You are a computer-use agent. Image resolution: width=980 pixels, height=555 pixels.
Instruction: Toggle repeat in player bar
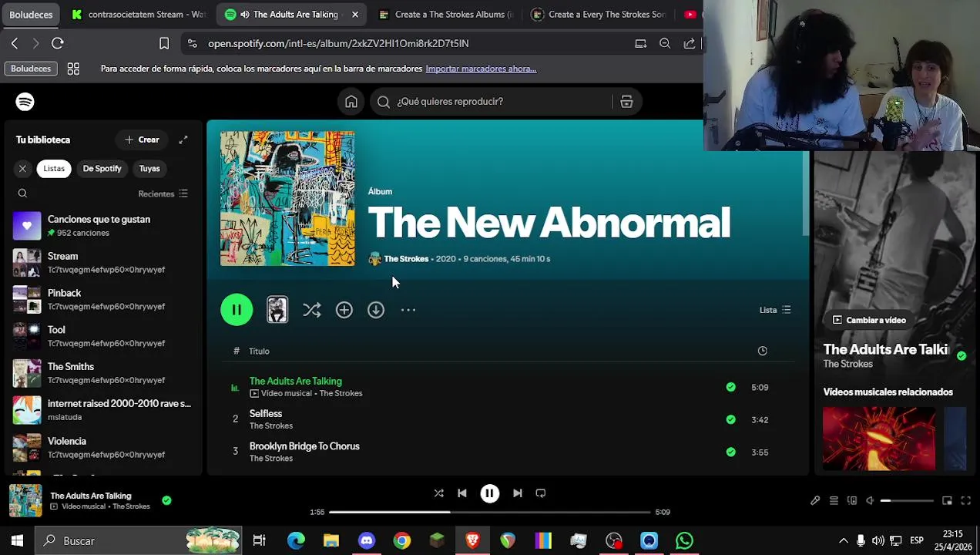tap(540, 493)
